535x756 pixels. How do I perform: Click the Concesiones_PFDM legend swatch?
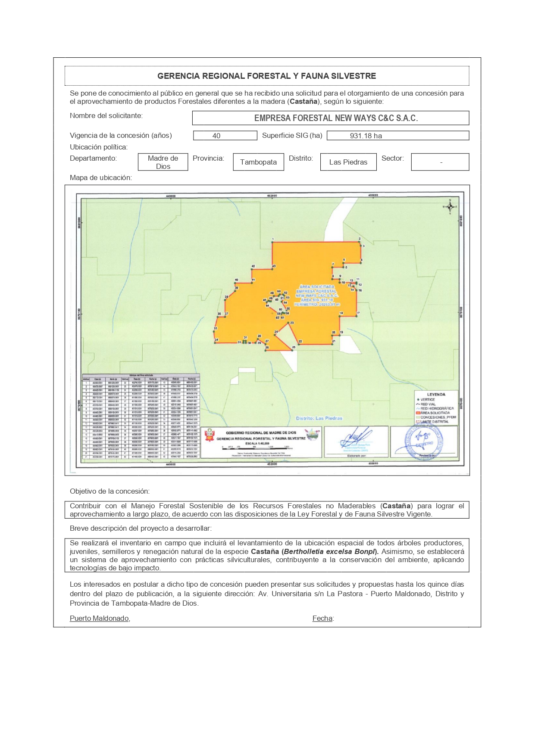coord(418,417)
